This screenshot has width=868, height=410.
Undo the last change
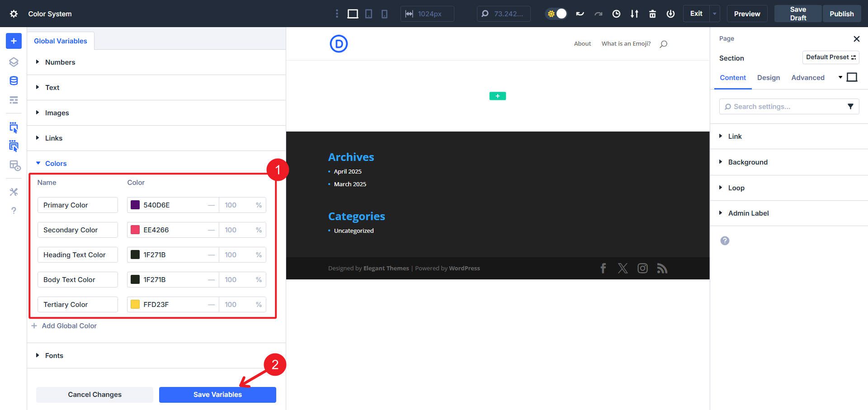(x=580, y=14)
